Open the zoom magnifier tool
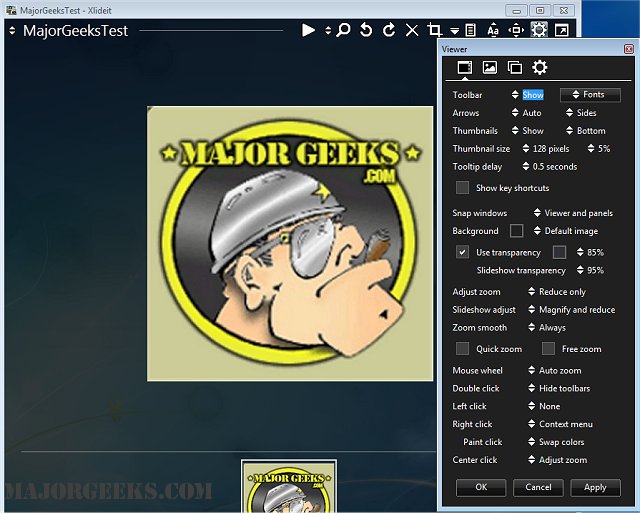 343,30
